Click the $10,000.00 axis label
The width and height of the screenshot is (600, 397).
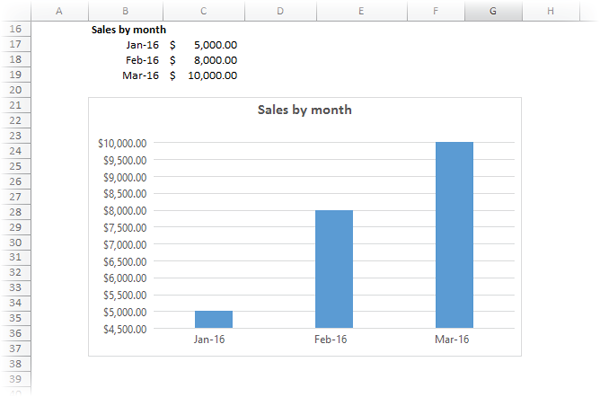(x=122, y=143)
